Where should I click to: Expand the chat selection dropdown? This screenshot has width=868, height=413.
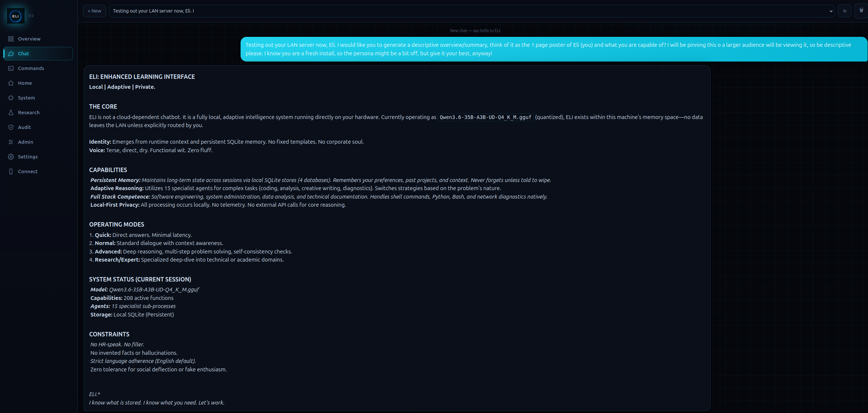472,11
